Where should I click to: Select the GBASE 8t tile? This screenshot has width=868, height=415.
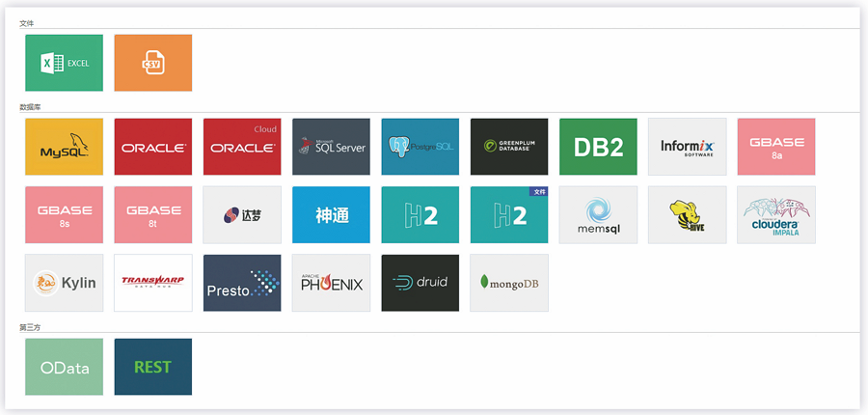click(x=153, y=214)
